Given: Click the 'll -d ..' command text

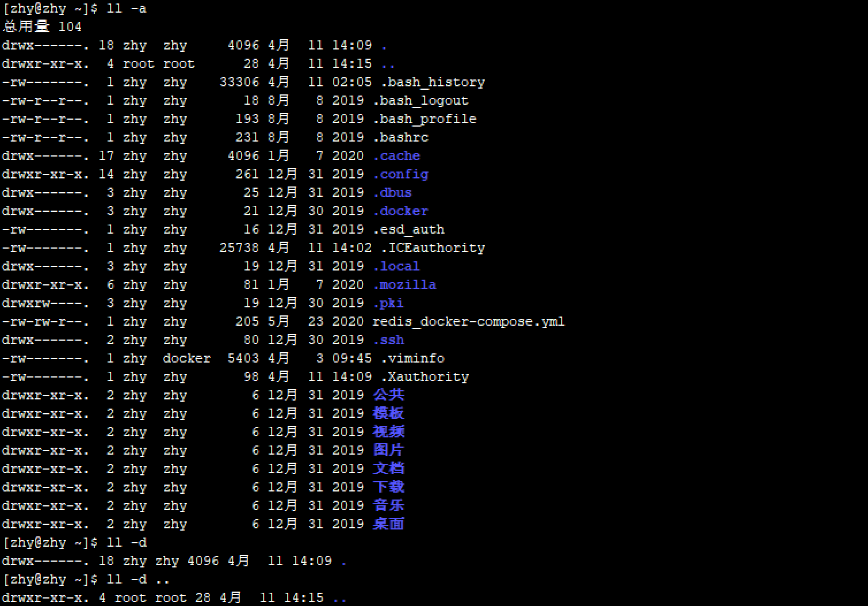Looking at the screenshot, I should point(139,580).
